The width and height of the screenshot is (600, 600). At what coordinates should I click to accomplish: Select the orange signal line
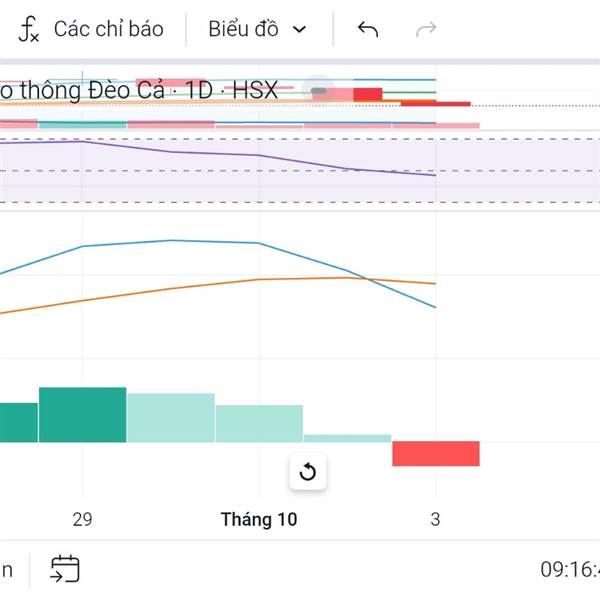pyautogui.click(x=170, y=289)
